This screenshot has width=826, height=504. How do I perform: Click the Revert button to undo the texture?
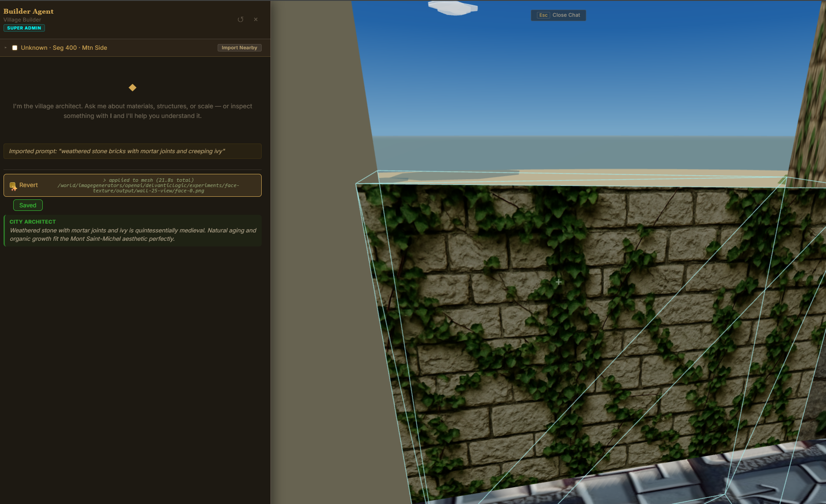pyautogui.click(x=28, y=185)
